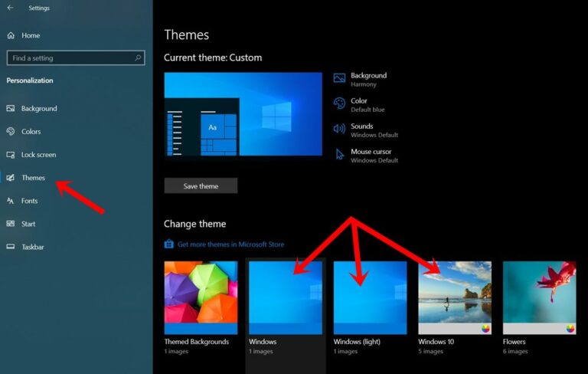Viewport: 588px width, 374px height.
Task: Select the Windows 10 theme thumbnail
Action: pos(455,297)
